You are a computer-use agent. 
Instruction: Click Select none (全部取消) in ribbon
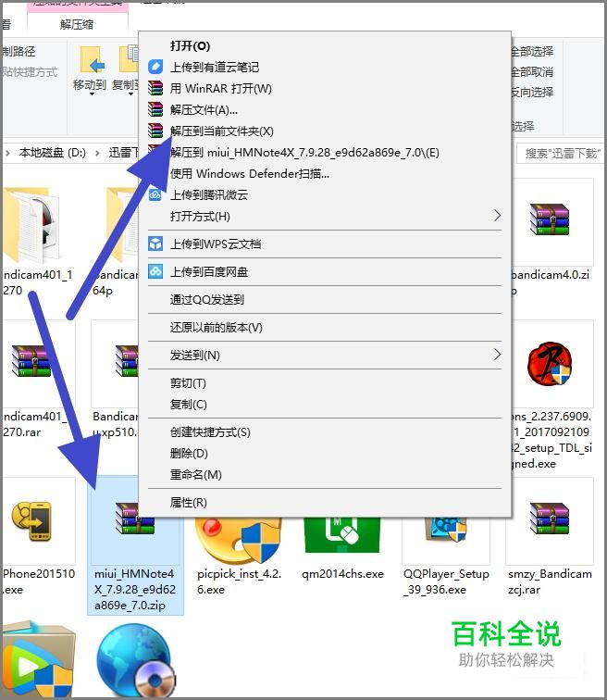tap(532, 72)
